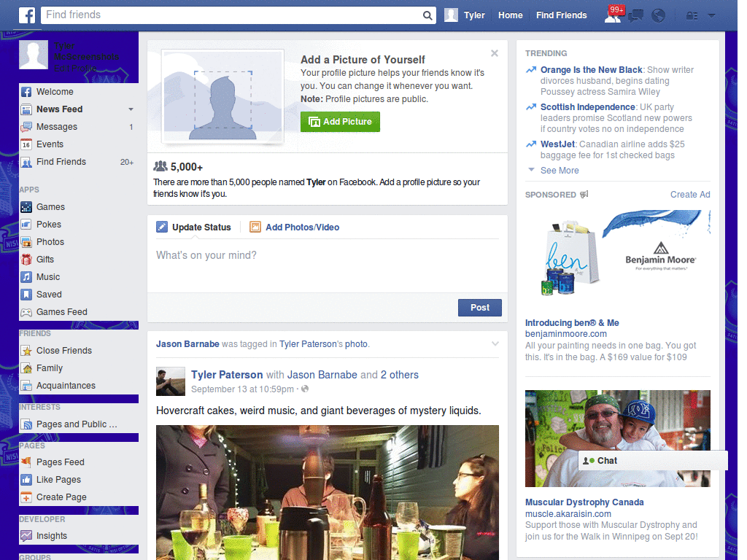Open Find Friends in top navigation
The height and width of the screenshot is (560, 747).
[x=561, y=15]
